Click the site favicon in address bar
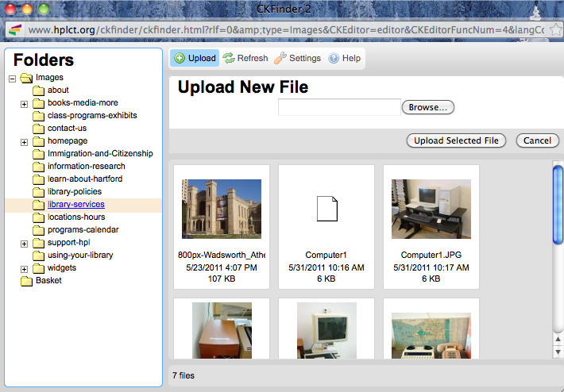 click(15, 30)
